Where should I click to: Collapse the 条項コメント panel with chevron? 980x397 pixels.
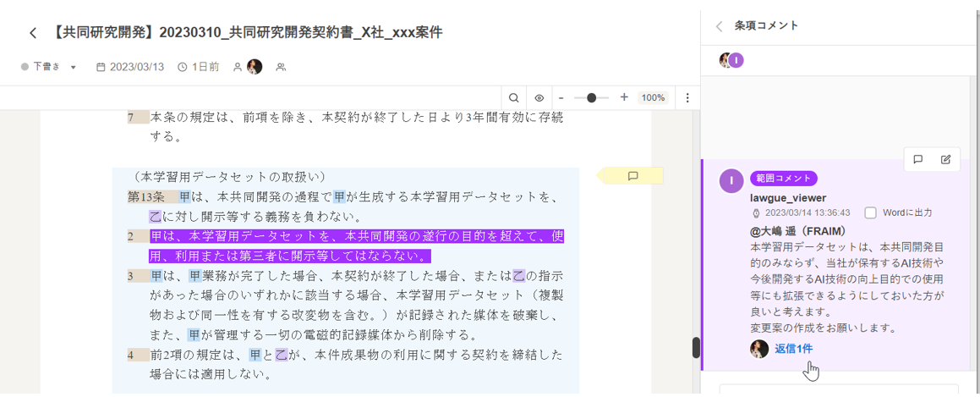720,26
